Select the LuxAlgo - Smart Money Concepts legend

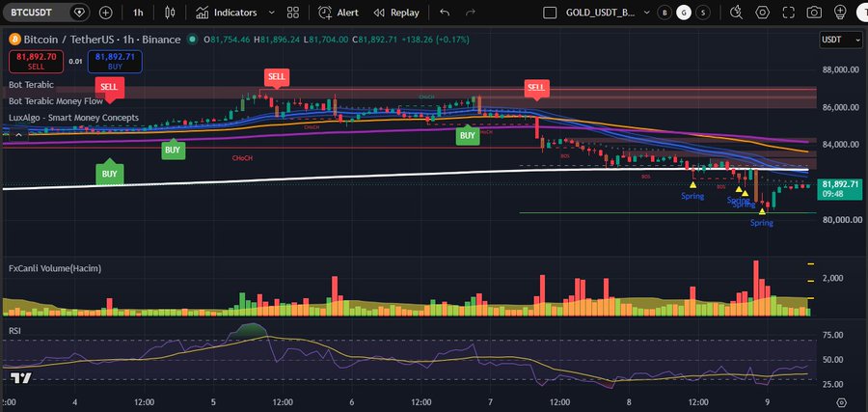pyautogui.click(x=73, y=118)
